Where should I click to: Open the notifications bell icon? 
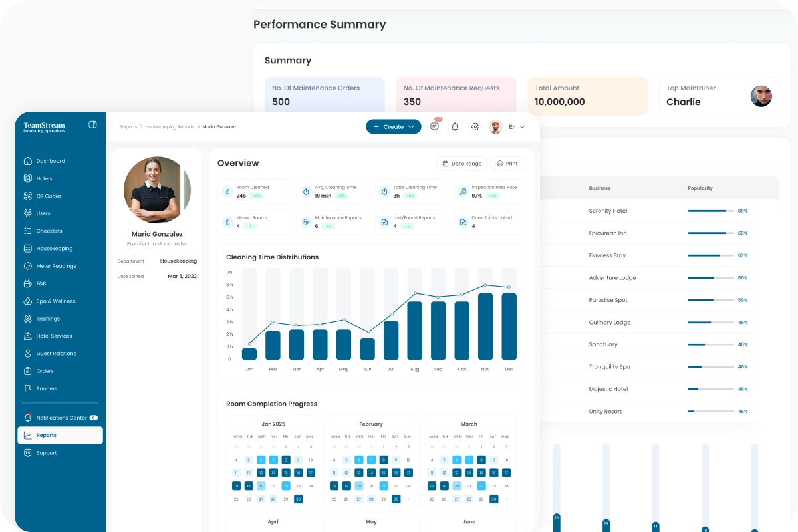click(x=455, y=126)
